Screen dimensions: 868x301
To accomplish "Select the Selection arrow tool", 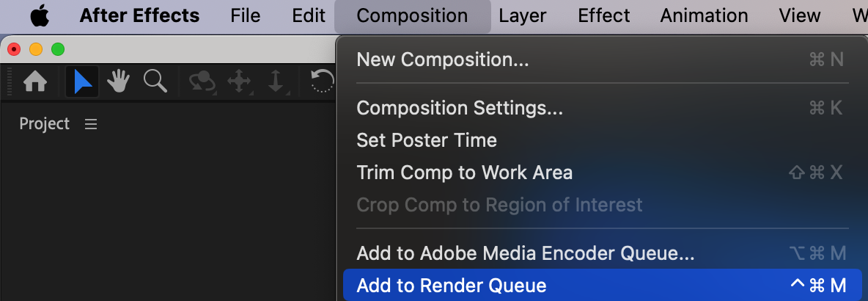I will pos(82,81).
